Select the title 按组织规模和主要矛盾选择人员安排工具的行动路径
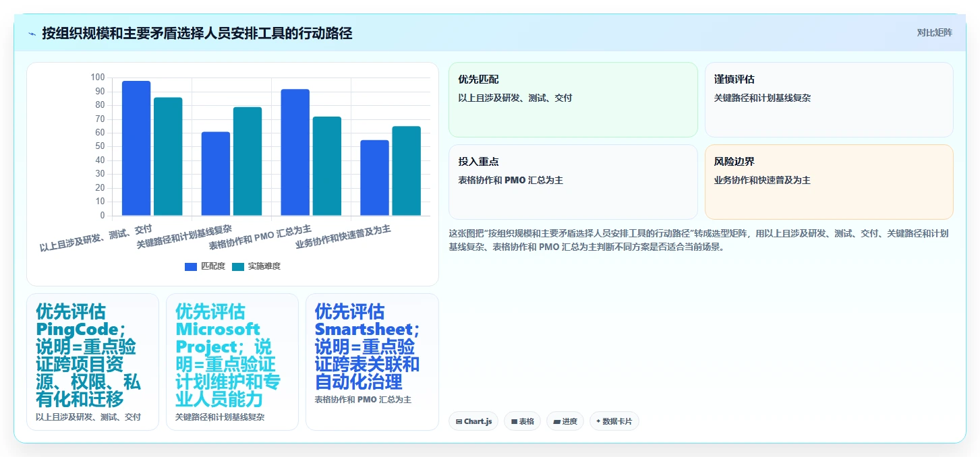Image resolution: width=980 pixels, height=457 pixels. (x=197, y=34)
